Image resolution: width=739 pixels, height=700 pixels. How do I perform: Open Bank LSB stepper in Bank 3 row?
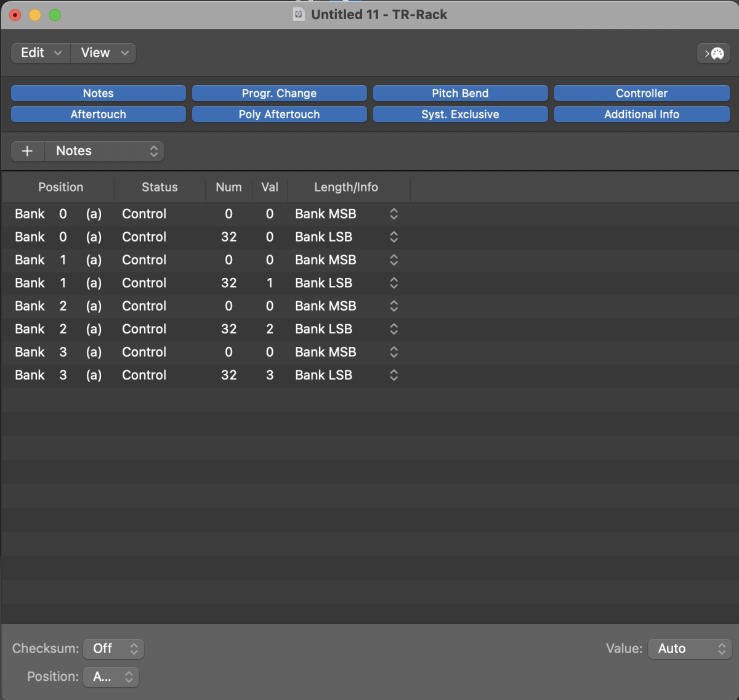point(394,375)
